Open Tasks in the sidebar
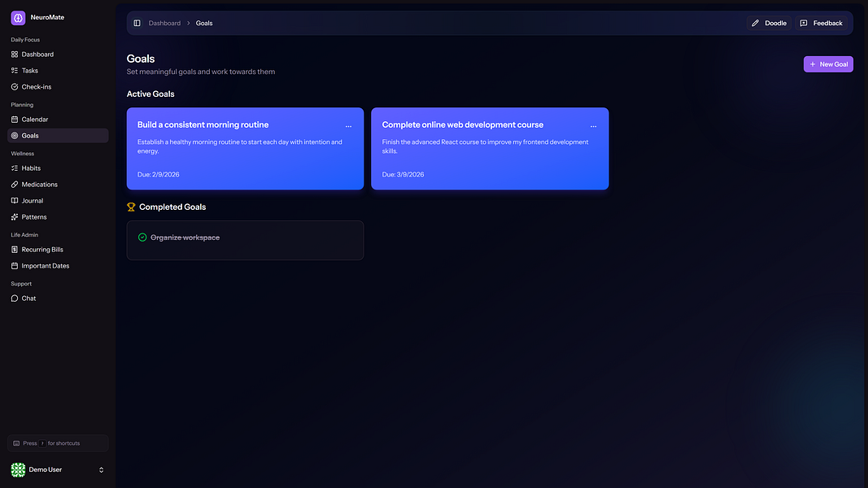The image size is (868, 488). tap(58, 71)
